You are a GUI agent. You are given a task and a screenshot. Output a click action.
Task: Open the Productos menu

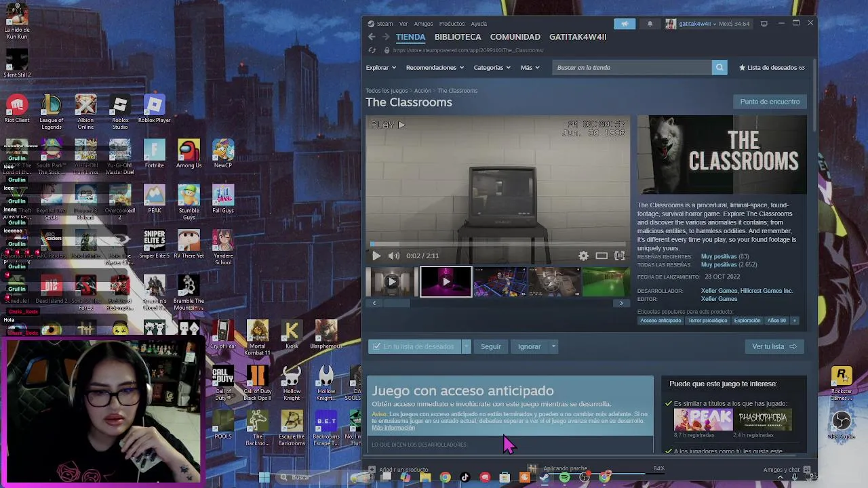coord(452,24)
